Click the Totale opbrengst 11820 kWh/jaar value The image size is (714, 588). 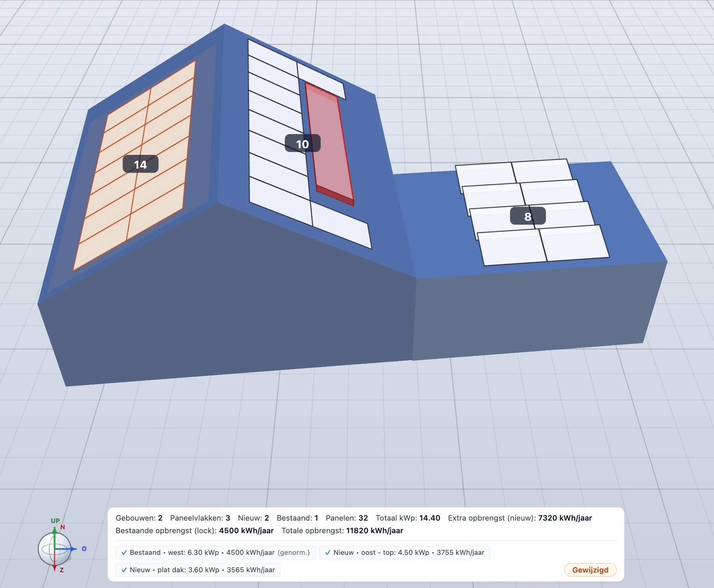click(x=374, y=530)
